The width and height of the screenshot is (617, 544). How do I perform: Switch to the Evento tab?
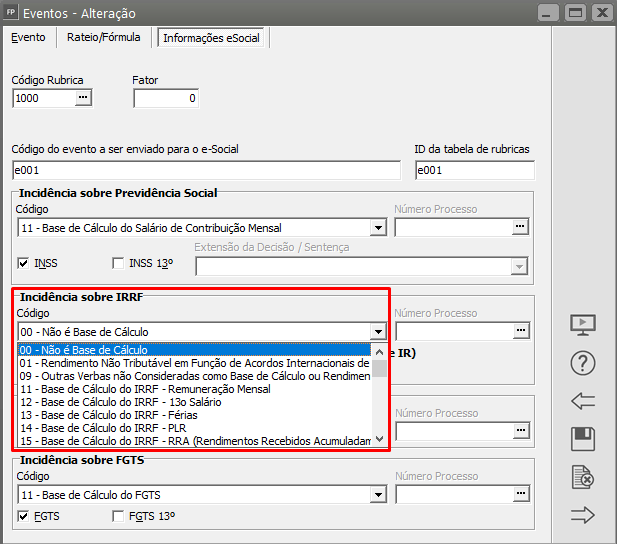coord(28,37)
